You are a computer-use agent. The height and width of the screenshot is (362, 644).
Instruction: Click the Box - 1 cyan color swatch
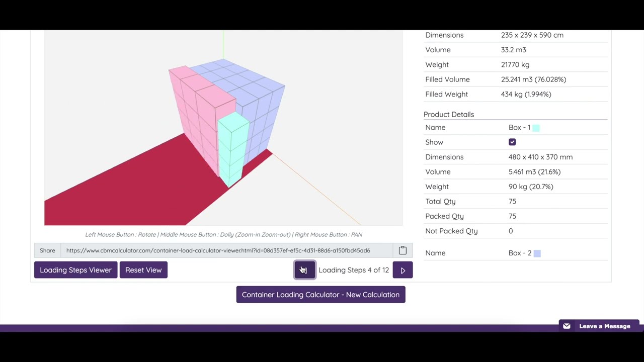[x=536, y=128]
